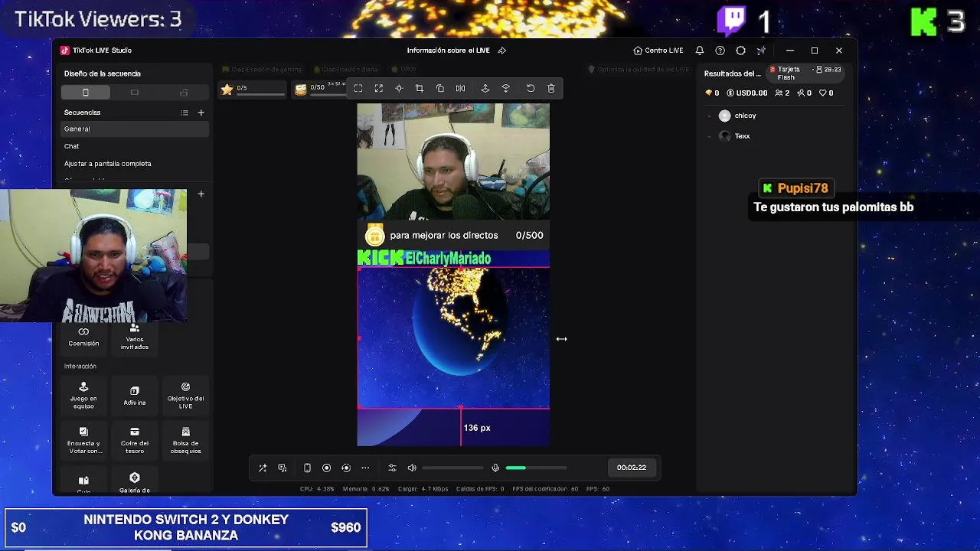Open the Otros tab
Viewport: 980px width, 551px height.
[x=403, y=70]
